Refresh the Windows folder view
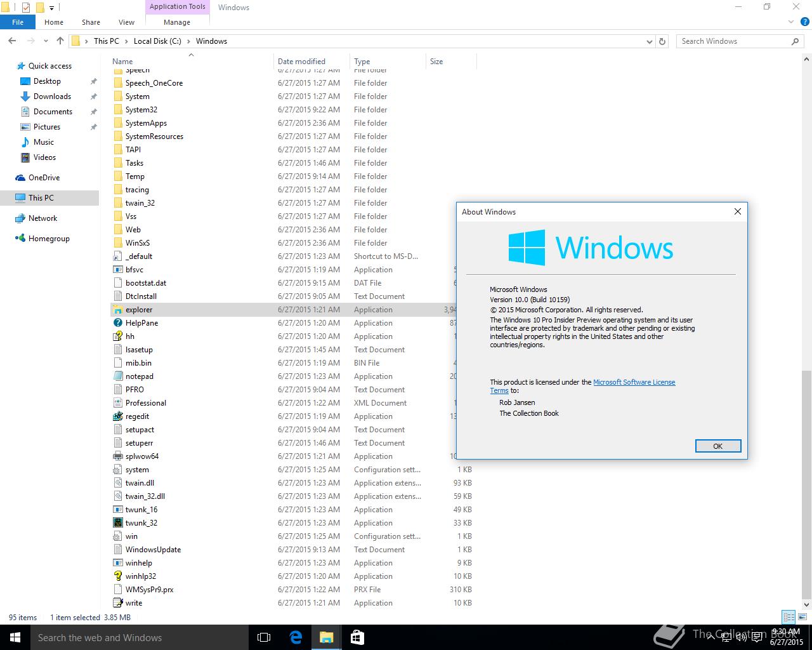 point(662,41)
